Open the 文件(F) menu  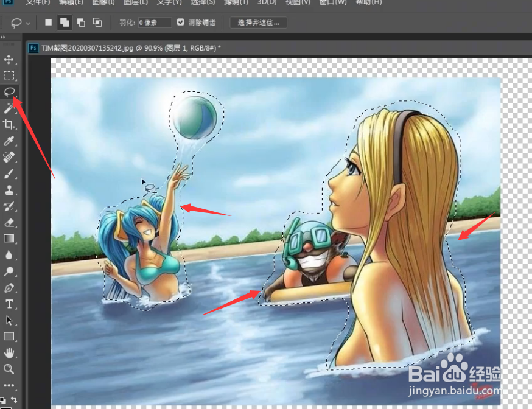[x=38, y=2]
